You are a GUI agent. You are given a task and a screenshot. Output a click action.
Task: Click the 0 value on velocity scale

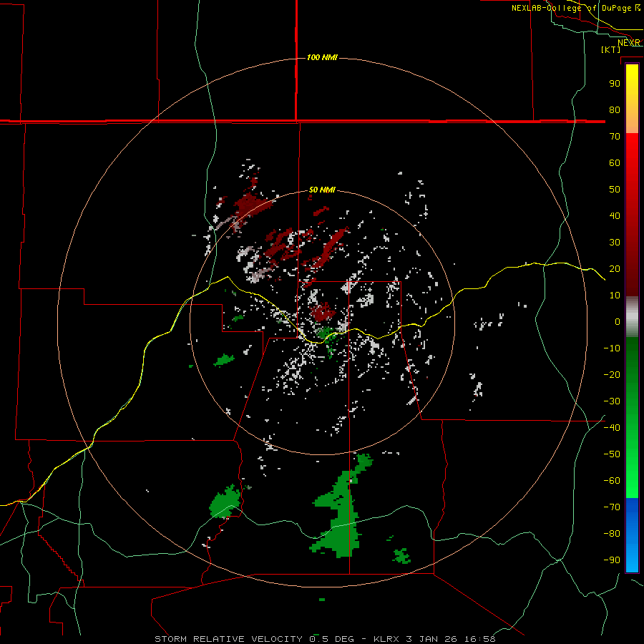[x=618, y=322]
